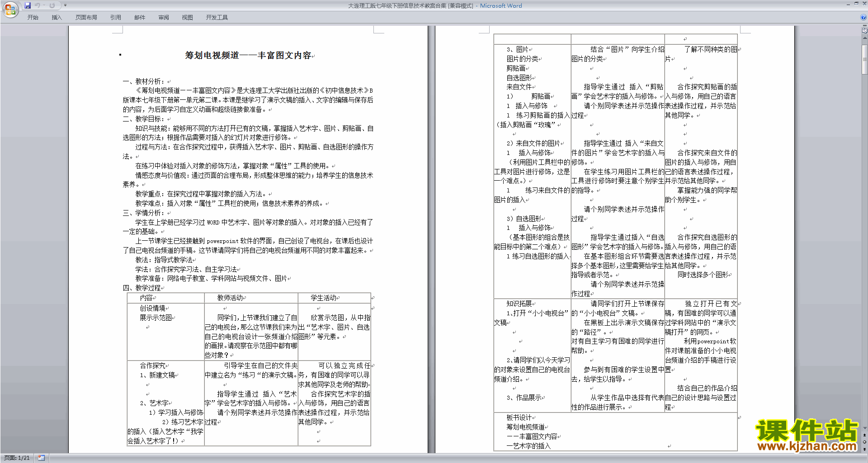Open the 插入 ribbon tab
The image size is (868, 463).
point(57,17)
